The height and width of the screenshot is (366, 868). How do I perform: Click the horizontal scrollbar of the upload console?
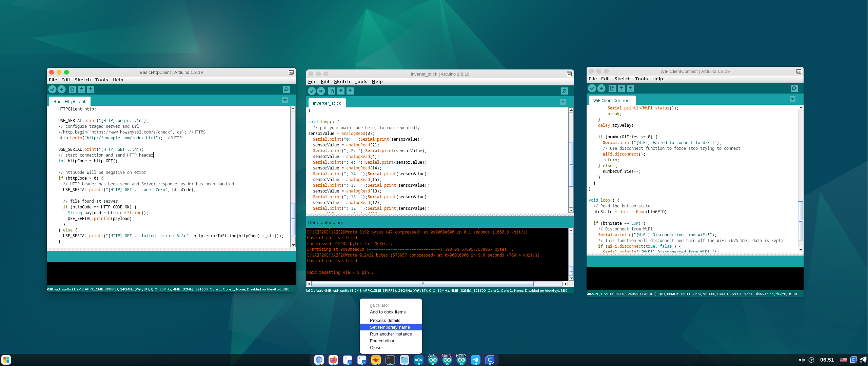(x=422, y=284)
